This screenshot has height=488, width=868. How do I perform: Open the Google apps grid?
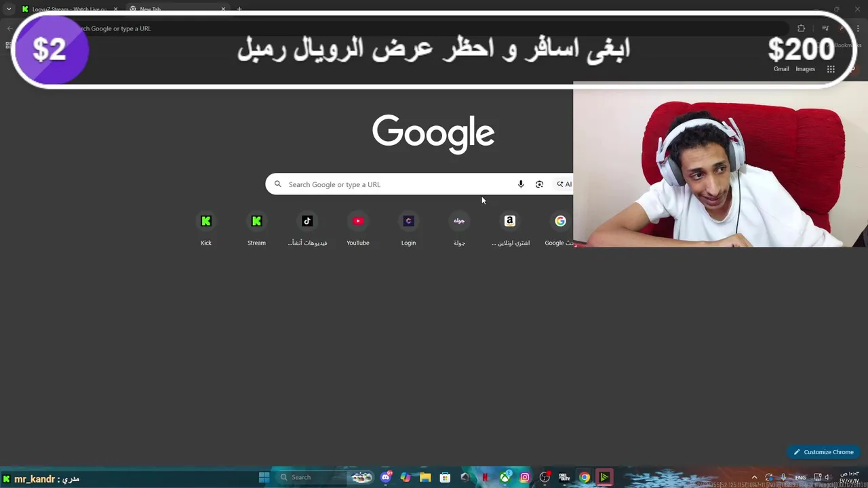tap(831, 69)
